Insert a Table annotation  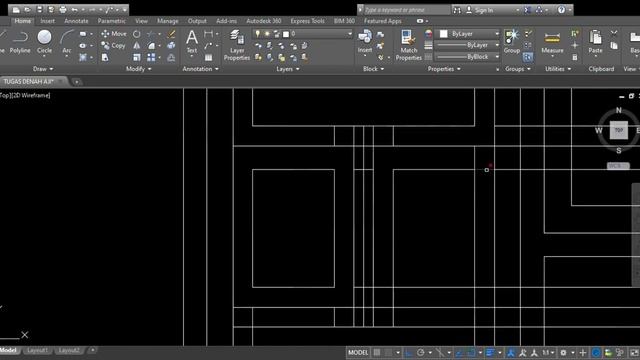(x=209, y=57)
